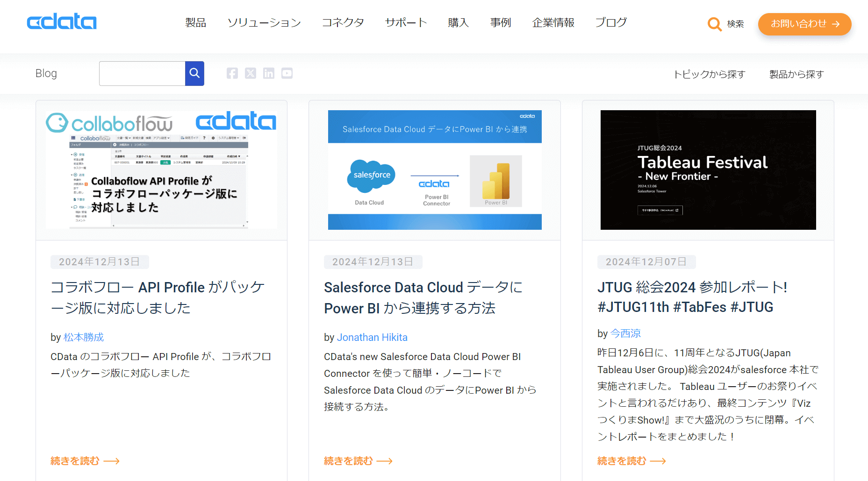Open author page for Jonathan Hikita
Image resolution: width=868 pixels, height=481 pixels.
click(x=372, y=337)
